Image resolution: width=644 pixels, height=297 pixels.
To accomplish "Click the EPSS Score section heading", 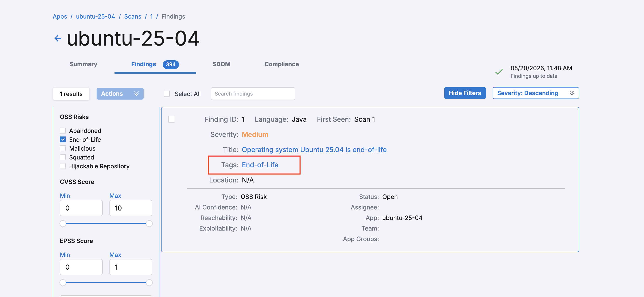I will (76, 241).
